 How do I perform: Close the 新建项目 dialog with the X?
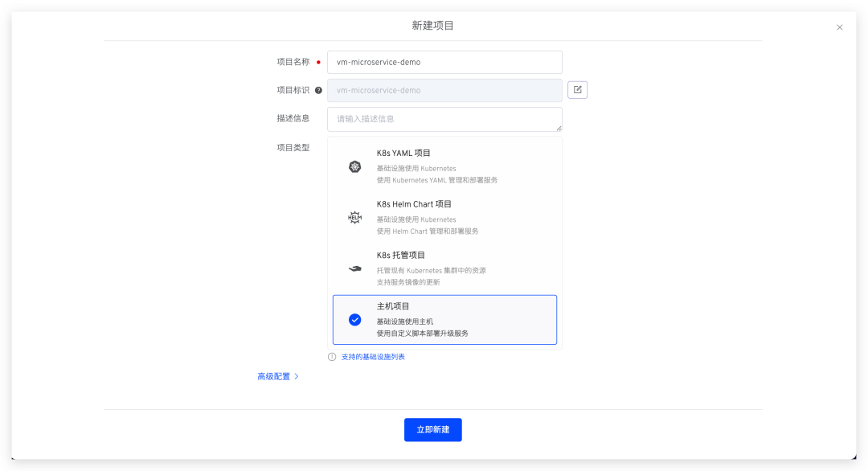(x=840, y=27)
